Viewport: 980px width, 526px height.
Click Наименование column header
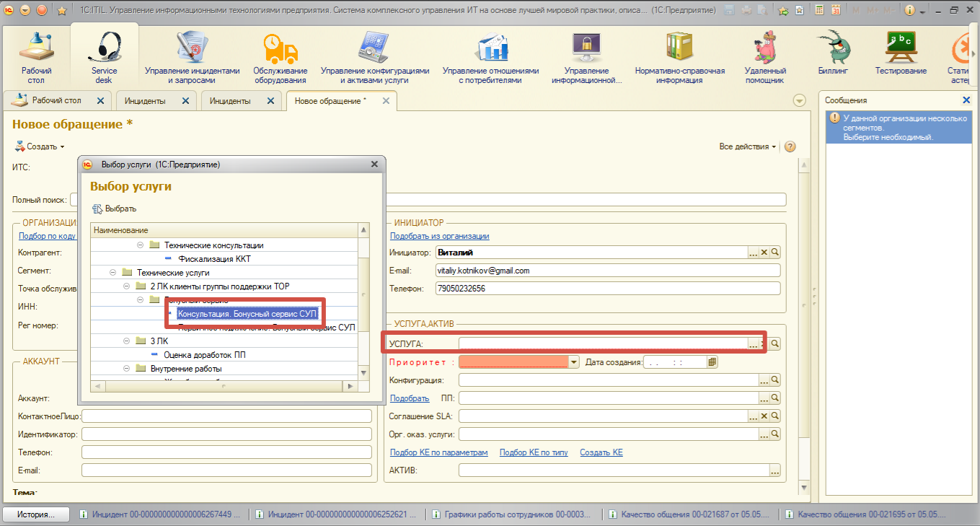225,229
